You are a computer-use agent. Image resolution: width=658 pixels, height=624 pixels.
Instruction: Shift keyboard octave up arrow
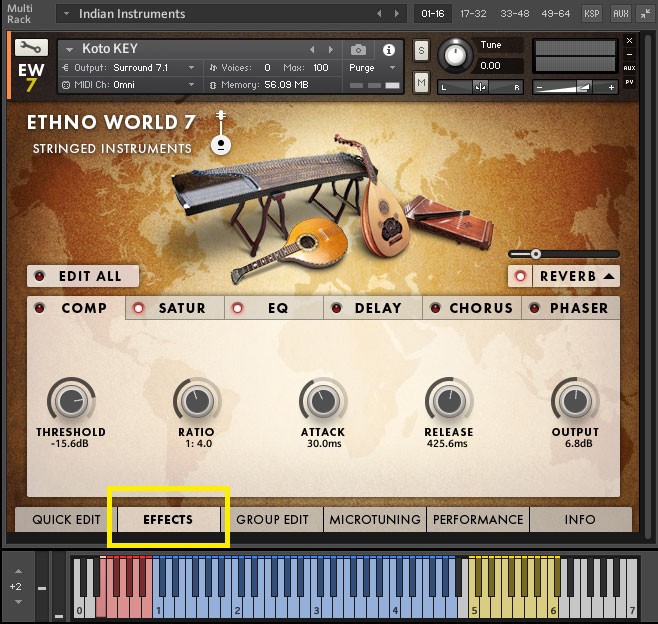coord(18,571)
